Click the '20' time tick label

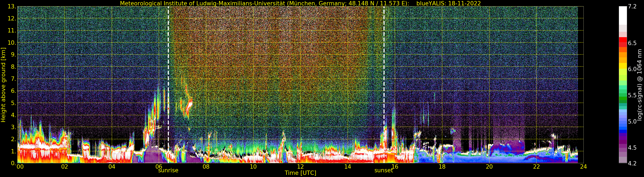click(x=489, y=166)
